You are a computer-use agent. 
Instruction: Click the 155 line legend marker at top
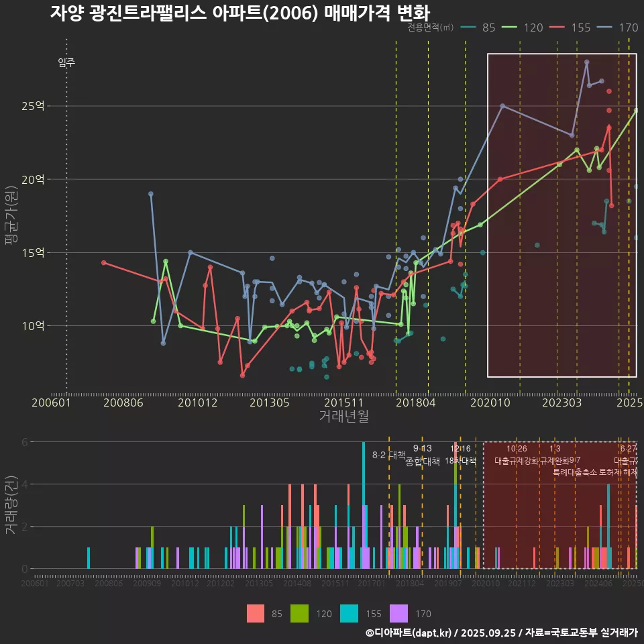557,28
